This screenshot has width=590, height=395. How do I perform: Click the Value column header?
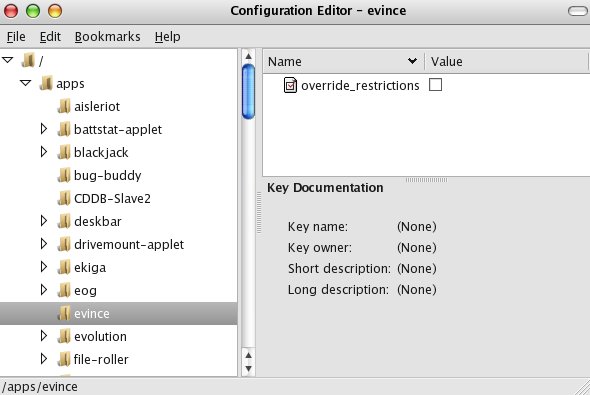506,61
